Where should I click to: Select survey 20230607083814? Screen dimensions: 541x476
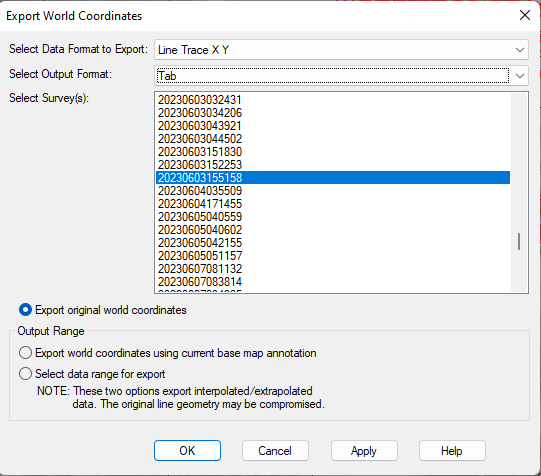[333, 282]
